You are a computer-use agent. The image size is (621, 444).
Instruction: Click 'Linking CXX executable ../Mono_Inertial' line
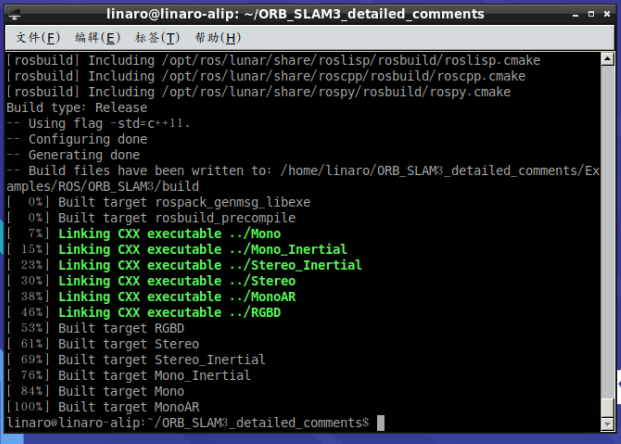pos(177,250)
